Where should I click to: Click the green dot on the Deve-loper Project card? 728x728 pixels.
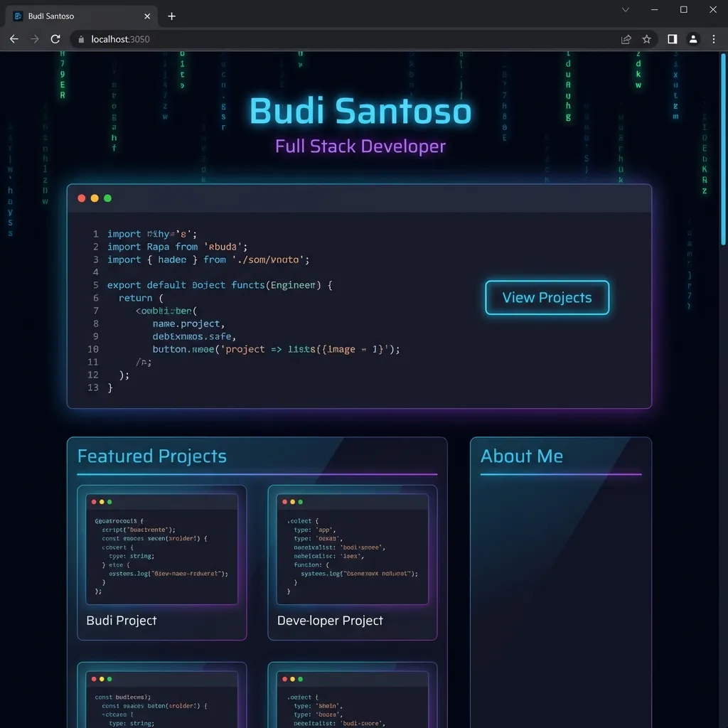click(x=302, y=501)
